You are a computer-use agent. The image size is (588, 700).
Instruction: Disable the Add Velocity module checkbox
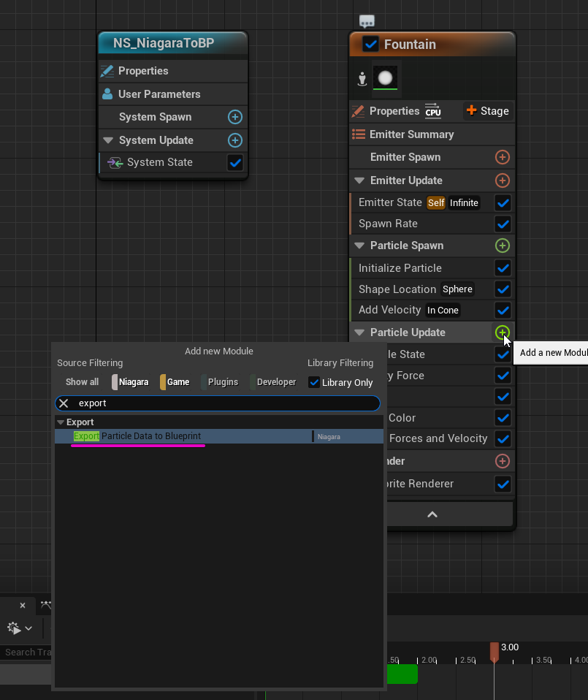click(x=503, y=311)
